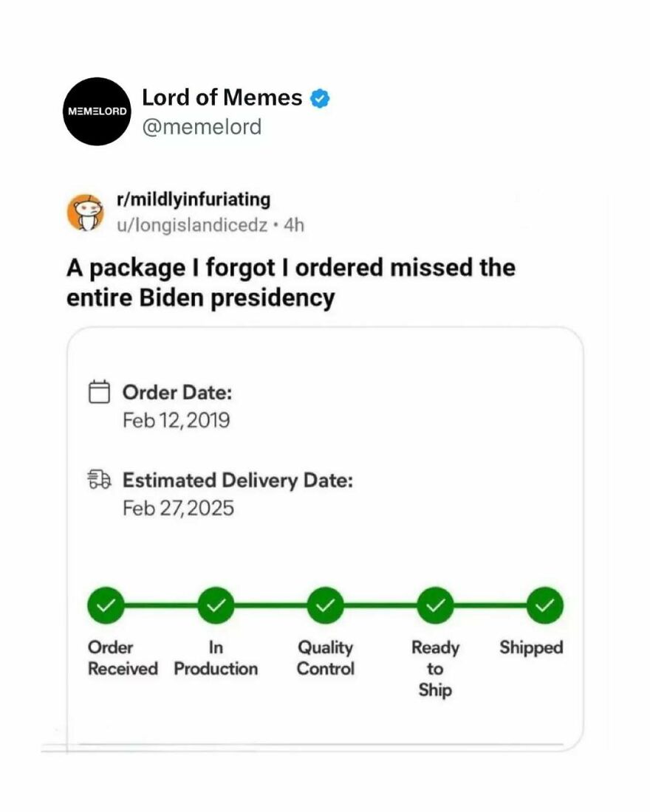The width and height of the screenshot is (650, 812).
Task: Click the MEMELORD profile avatar
Action: point(96,111)
